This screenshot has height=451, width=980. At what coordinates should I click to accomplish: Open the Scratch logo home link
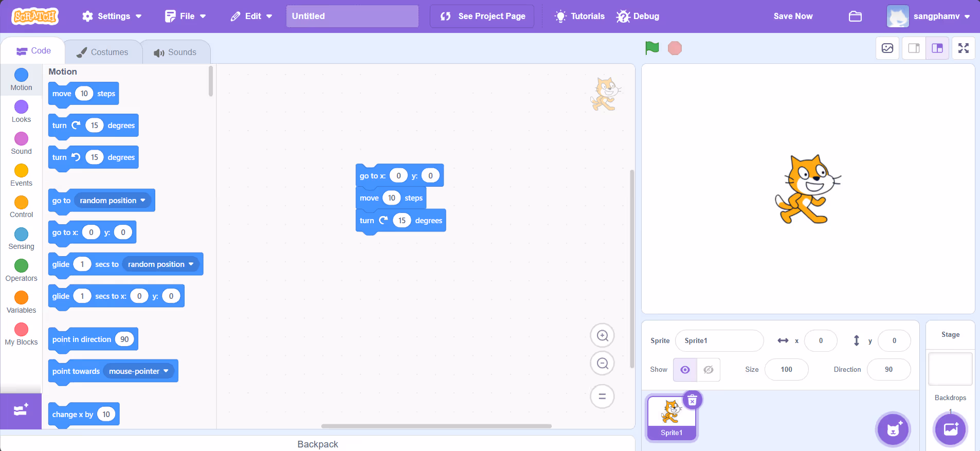pos(35,16)
